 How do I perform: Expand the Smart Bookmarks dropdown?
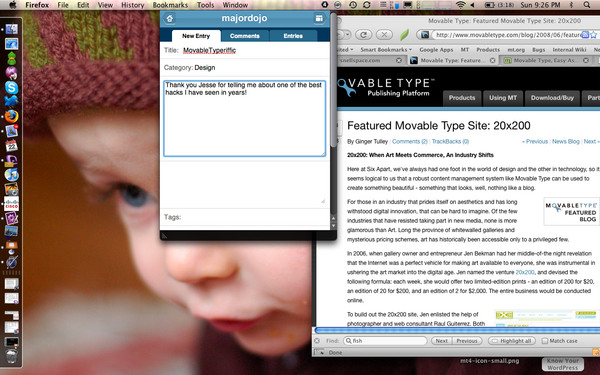point(386,50)
